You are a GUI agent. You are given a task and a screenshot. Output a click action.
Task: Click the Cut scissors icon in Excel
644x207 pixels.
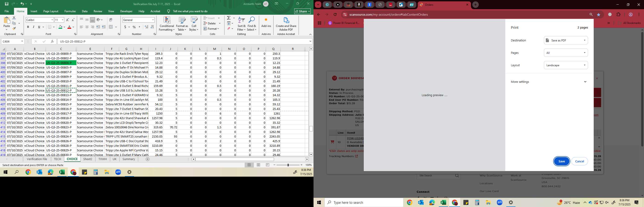(x=14, y=18)
